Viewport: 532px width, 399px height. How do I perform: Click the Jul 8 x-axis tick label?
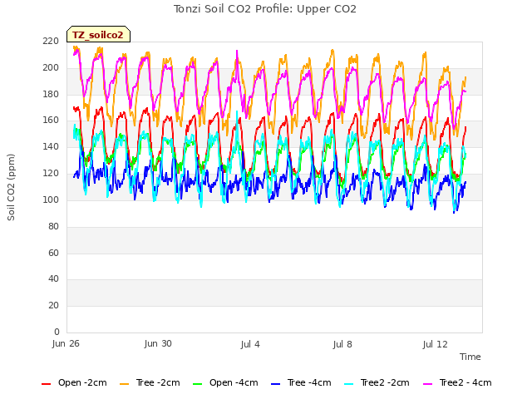tap(342, 344)
